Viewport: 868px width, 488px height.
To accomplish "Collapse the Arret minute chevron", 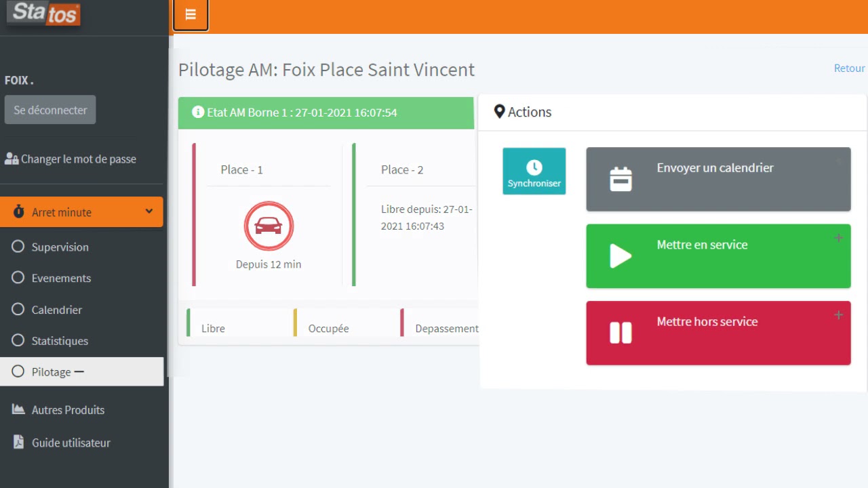I will click(149, 211).
